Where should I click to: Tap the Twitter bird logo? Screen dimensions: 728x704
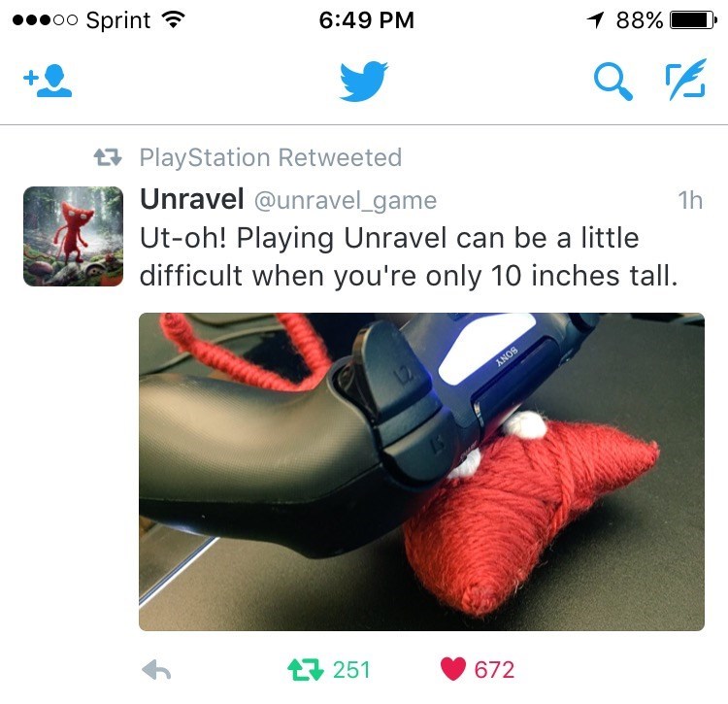click(x=364, y=81)
